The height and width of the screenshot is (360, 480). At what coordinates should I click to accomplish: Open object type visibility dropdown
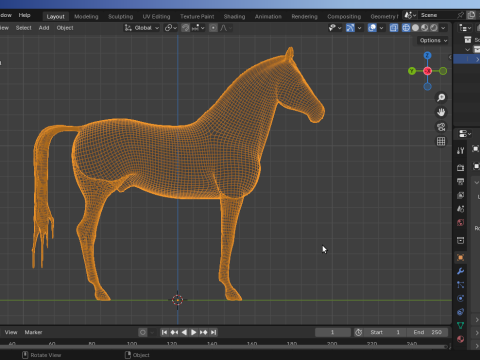pos(335,28)
